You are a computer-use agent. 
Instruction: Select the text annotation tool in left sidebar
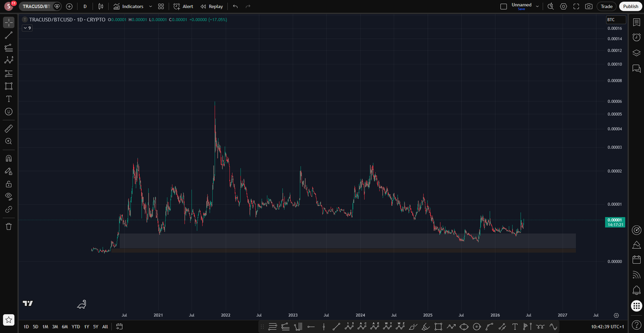click(9, 99)
